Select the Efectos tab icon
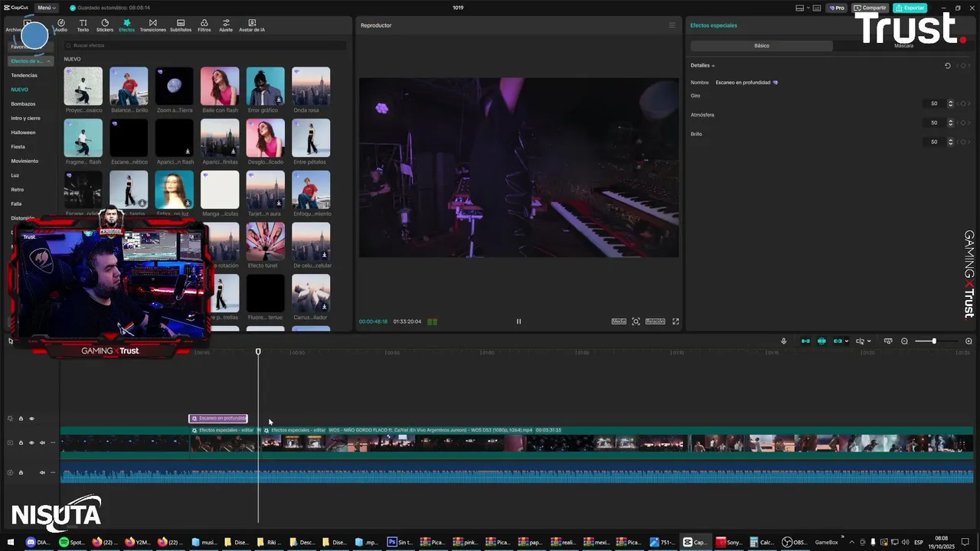This screenshot has width=980, height=551. tap(126, 26)
